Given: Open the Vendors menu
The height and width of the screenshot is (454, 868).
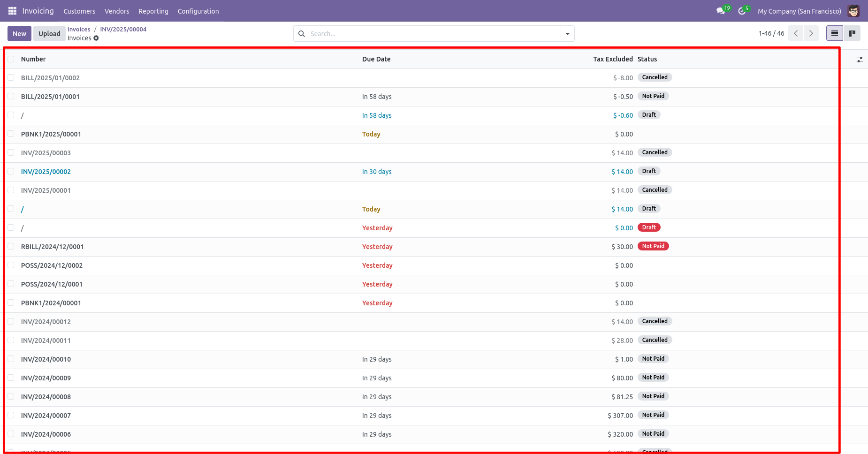Looking at the screenshot, I should coord(117,11).
